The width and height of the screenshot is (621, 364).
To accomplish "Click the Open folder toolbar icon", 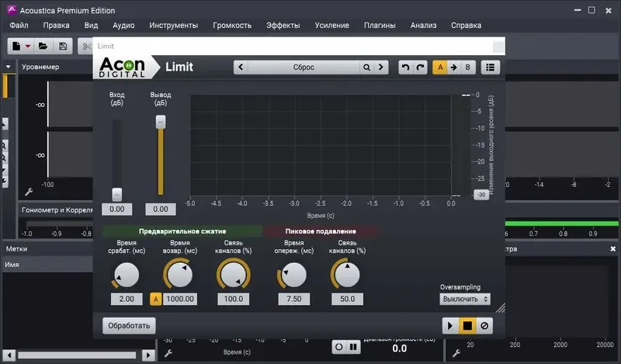I will [43, 47].
